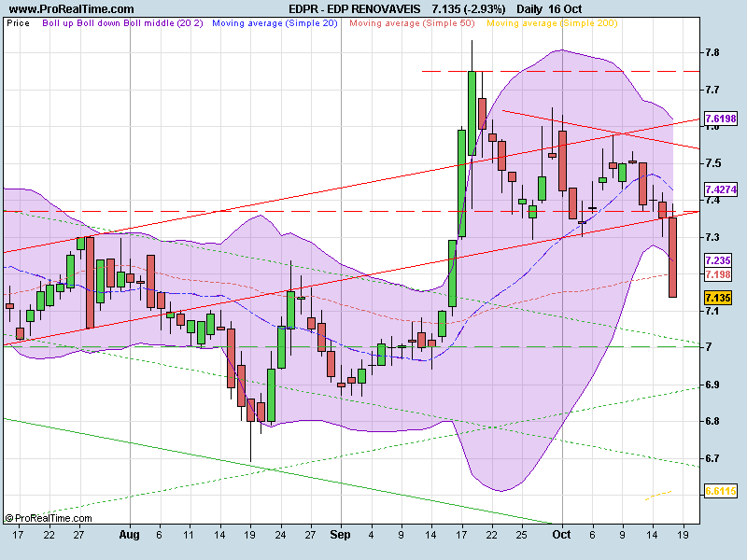Click the yellow 6.6115 price tag
Viewport: 747px width, 560px height.
click(720, 490)
